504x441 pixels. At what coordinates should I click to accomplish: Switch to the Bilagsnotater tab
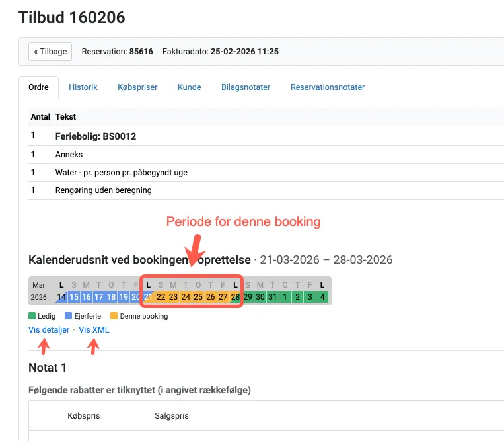tap(246, 87)
